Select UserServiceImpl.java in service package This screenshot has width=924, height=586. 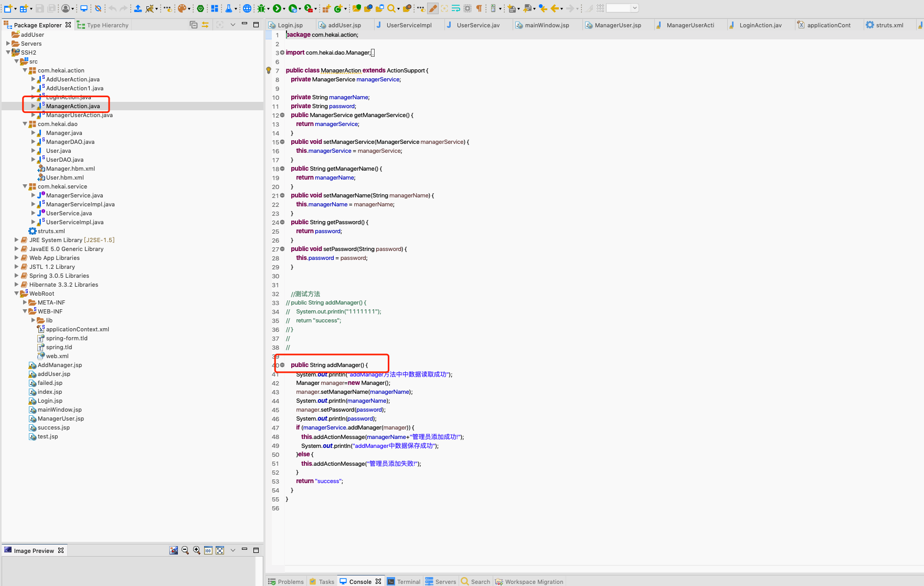(x=75, y=222)
